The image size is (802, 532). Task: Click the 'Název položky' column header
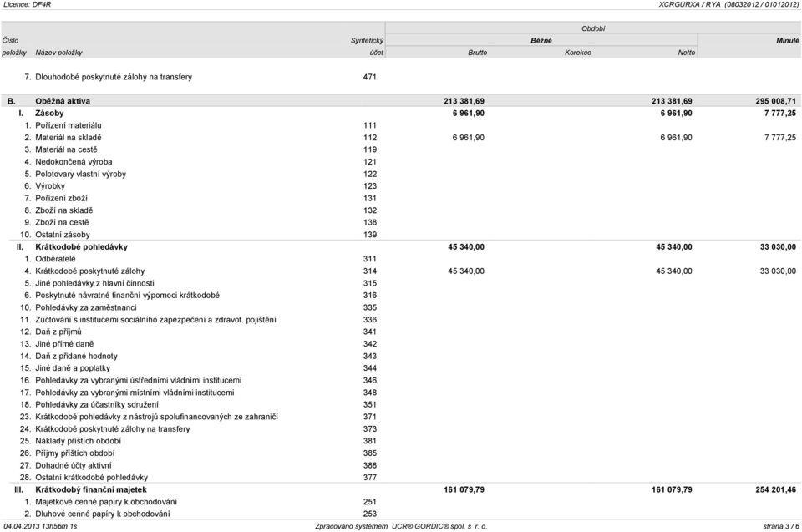[58, 53]
